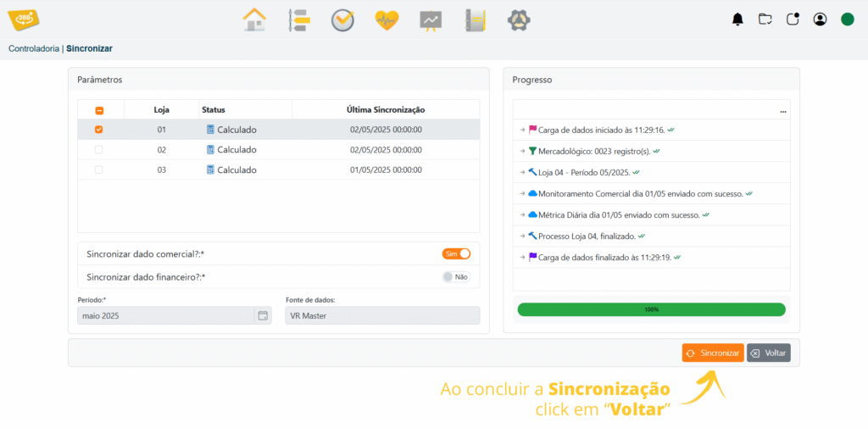Image resolution: width=868 pixels, height=428 pixels.
Task: Click Sincronizar breadcrumb item
Action: [89, 48]
